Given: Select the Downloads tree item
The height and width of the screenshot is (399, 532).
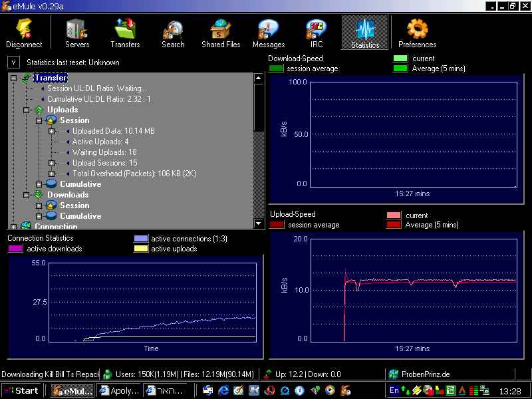Looking at the screenshot, I should (x=68, y=195).
